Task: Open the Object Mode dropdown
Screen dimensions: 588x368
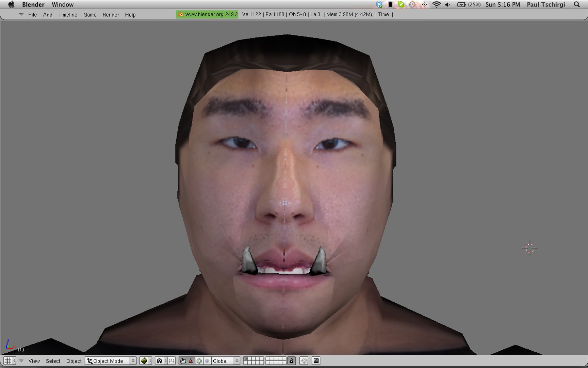Action: [x=111, y=361]
